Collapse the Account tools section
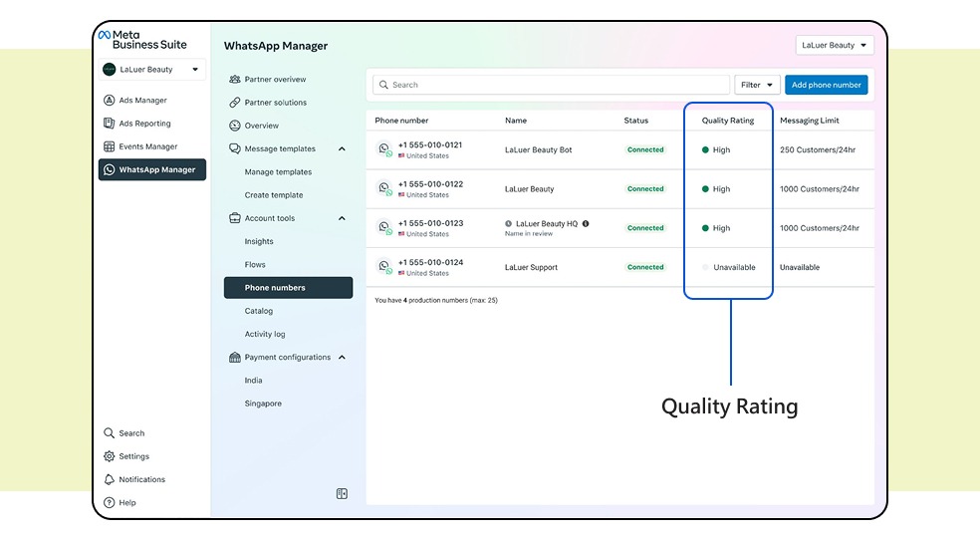The width and height of the screenshot is (980, 540). (x=342, y=218)
